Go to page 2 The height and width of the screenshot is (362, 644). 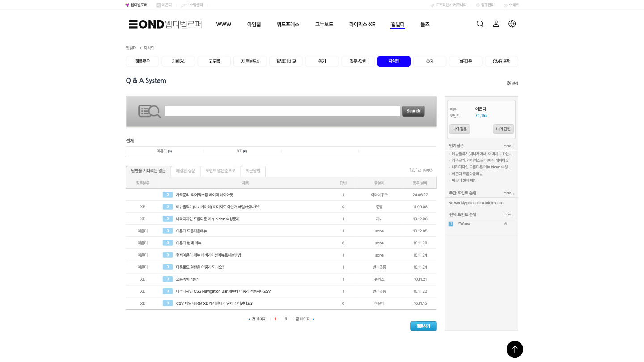pyautogui.click(x=286, y=319)
